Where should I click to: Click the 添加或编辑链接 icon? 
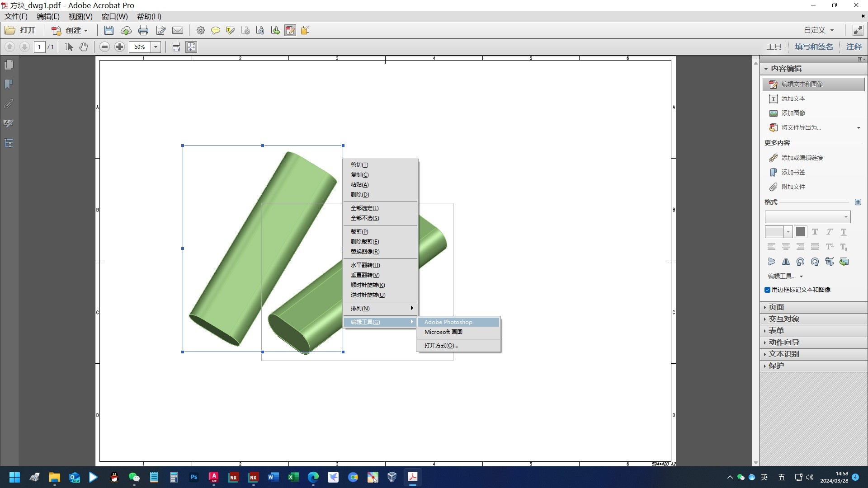pos(773,157)
